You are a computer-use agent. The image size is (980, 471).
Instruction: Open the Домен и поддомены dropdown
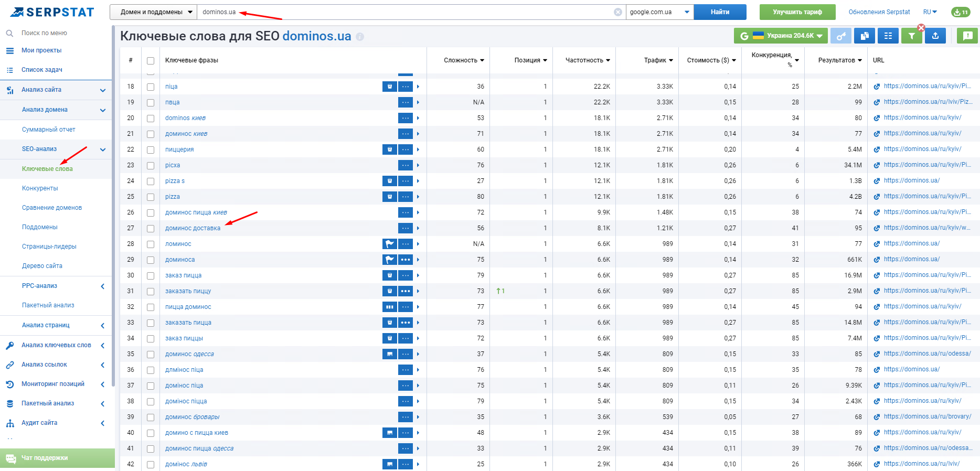[153, 12]
